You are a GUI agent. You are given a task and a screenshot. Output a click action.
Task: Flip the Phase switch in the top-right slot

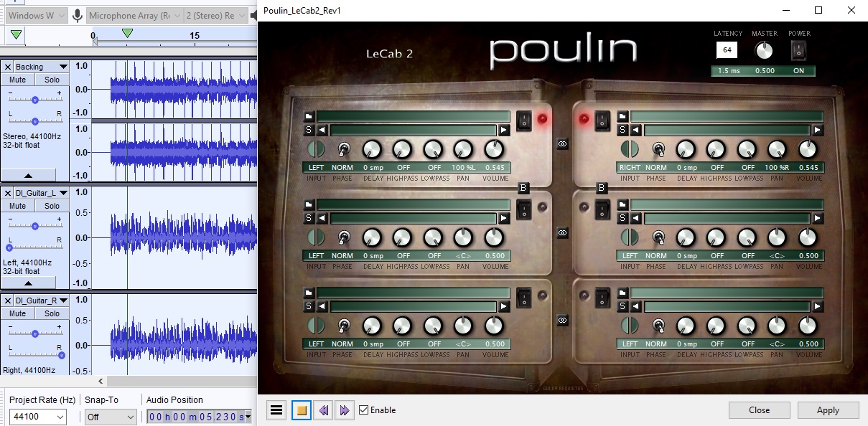click(x=658, y=149)
